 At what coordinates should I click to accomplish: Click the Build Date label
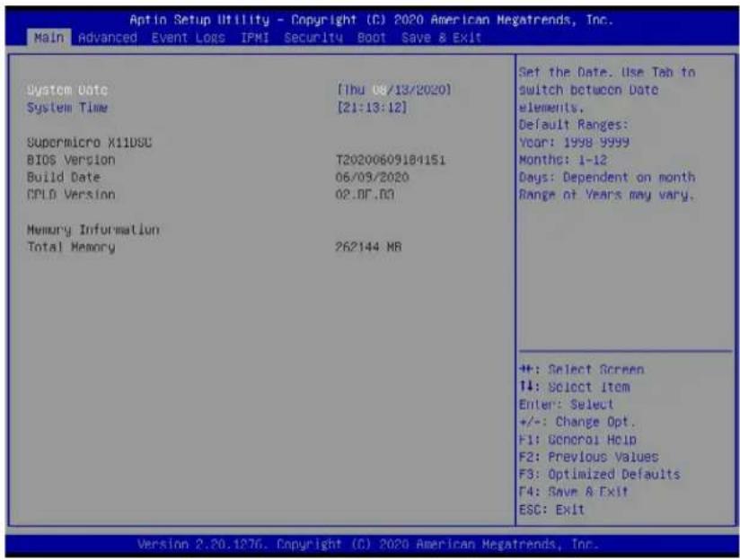63,178
